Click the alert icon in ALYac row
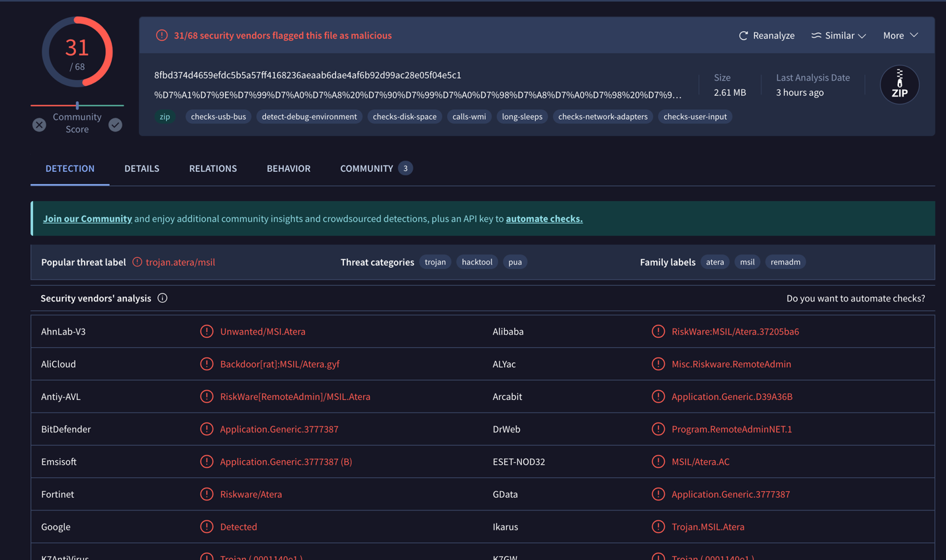946x560 pixels. point(658,364)
